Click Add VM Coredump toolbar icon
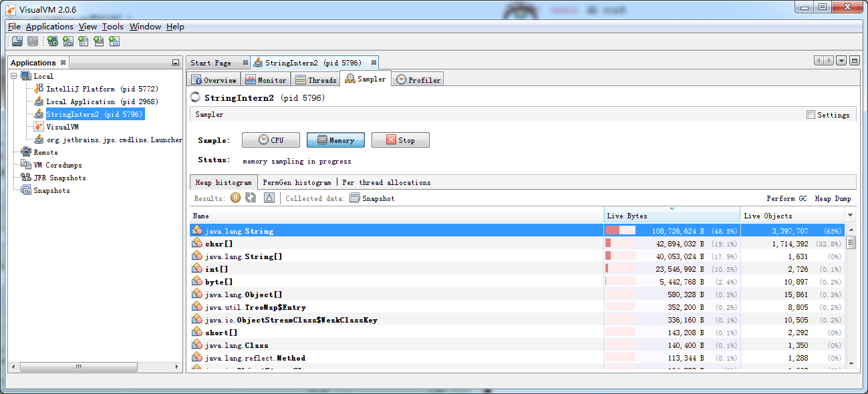 84,41
